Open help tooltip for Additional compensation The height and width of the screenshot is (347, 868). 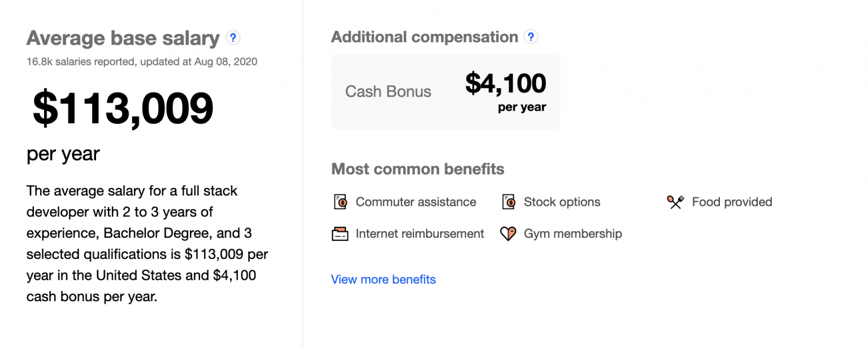point(530,37)
